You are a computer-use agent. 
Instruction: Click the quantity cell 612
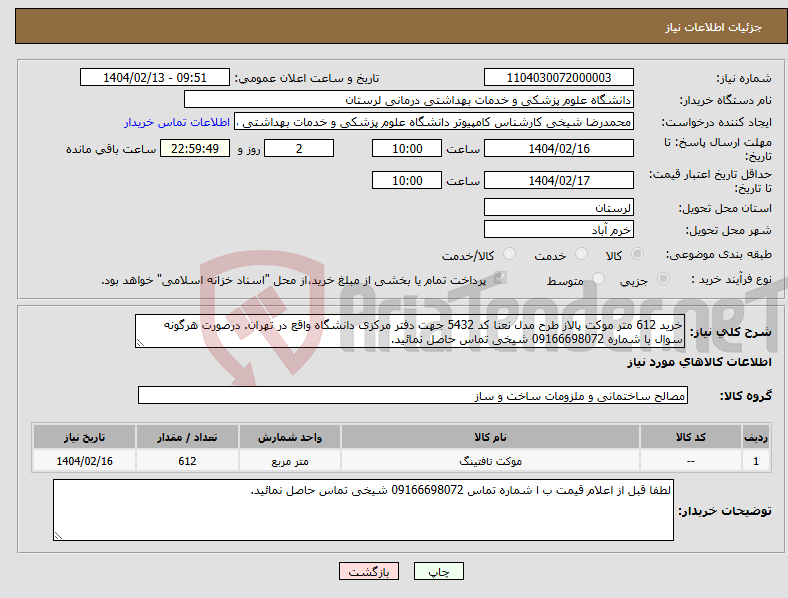pos(187,461)
